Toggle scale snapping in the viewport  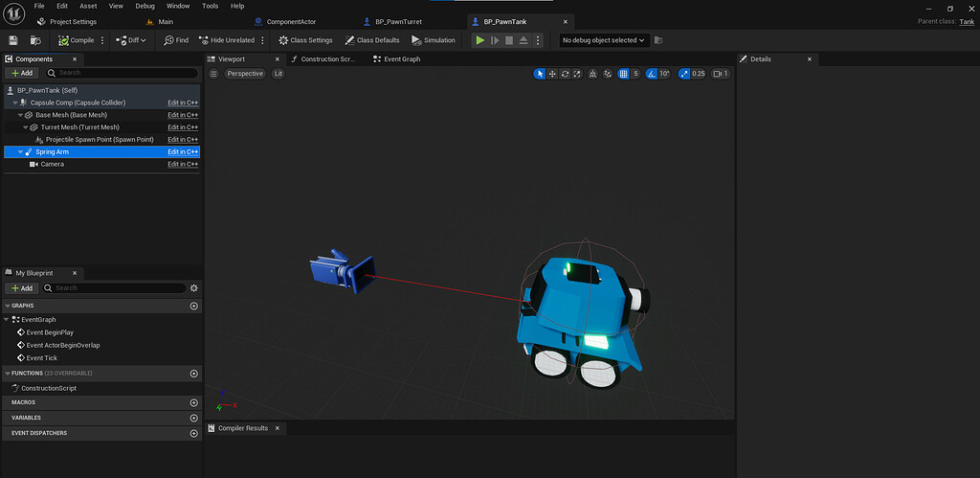pyautogui.click(x=685, y=74)
